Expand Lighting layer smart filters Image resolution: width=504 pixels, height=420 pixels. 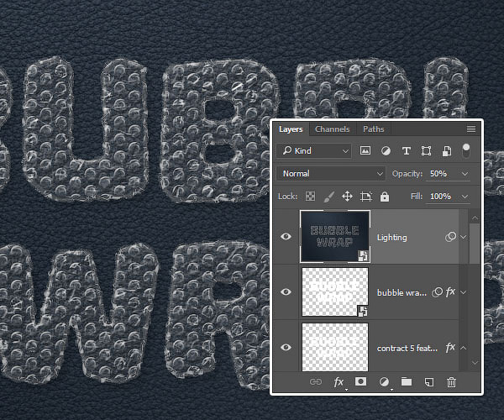[x=463, y=237]
